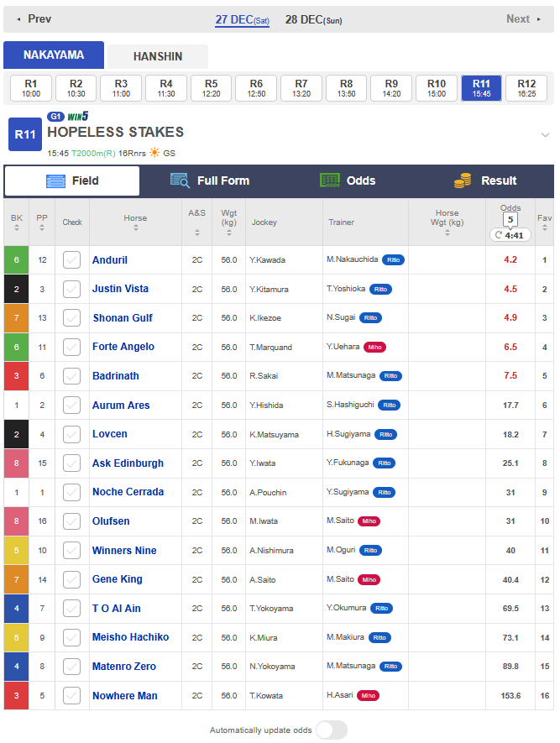
Task: Click the green Odds board icon
Action: coord(330,180)
